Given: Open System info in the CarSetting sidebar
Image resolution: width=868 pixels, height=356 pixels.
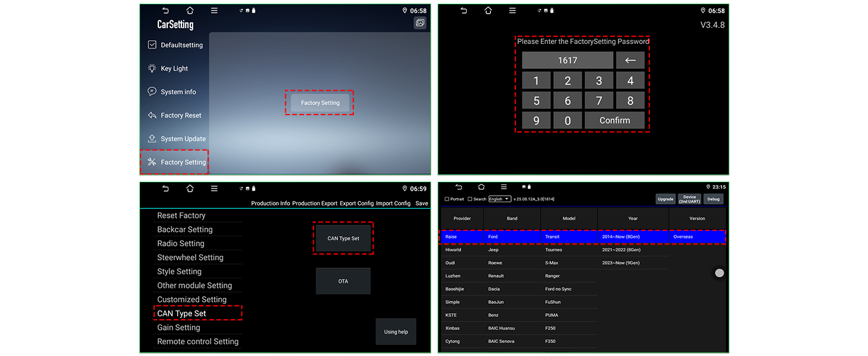Looking at the screenshot, I should click(x=172, y=92).
